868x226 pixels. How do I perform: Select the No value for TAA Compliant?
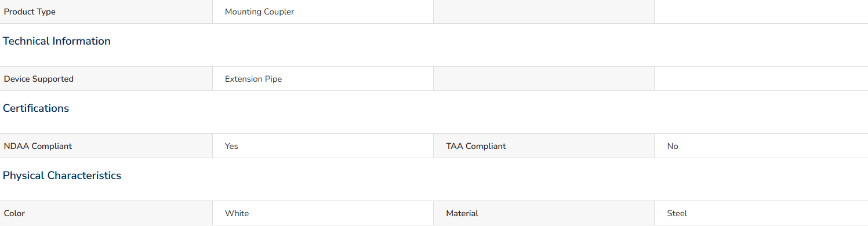click(673, 146)
